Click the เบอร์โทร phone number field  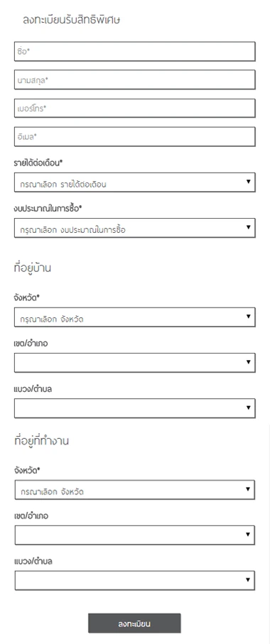click(x=135, y=108)
